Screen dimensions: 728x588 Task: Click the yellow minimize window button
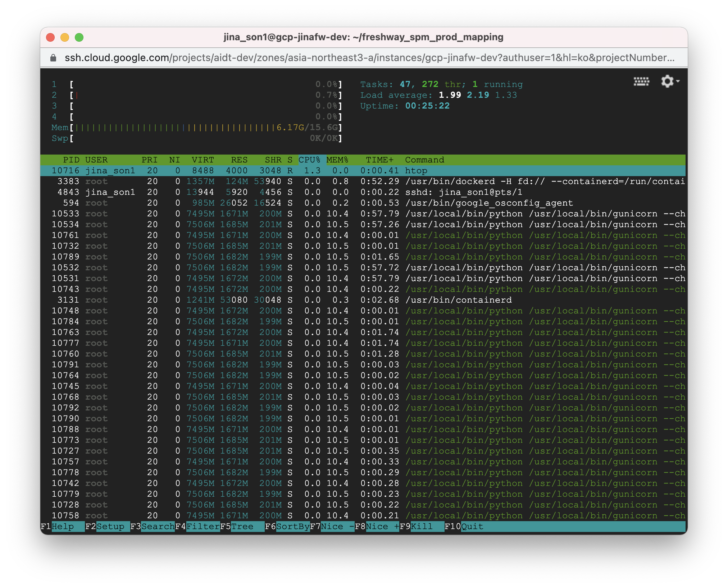65,37
